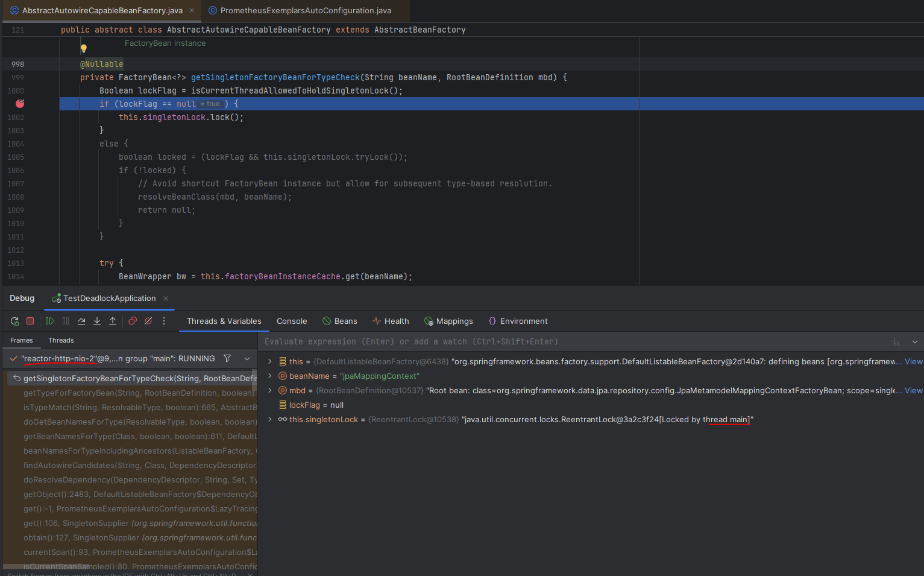Select the doGetBeanNamesForType stack frame
The width and height of the screenshot is (924, 576).
[x=133, y=422]
